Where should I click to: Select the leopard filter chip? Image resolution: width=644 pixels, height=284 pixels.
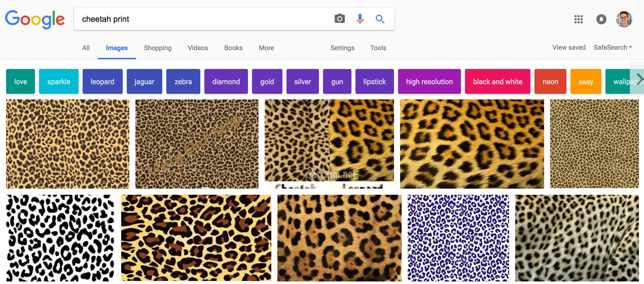[102, 82]
